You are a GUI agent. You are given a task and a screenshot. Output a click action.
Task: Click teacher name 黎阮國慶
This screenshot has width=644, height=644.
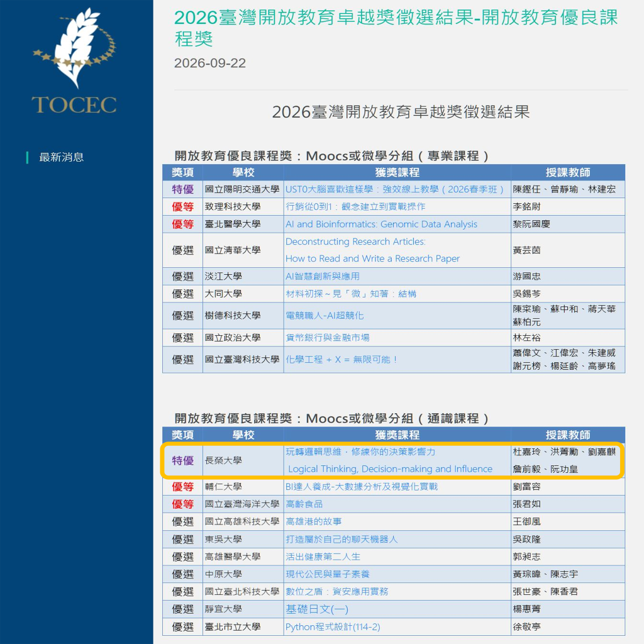pos(531,225)
